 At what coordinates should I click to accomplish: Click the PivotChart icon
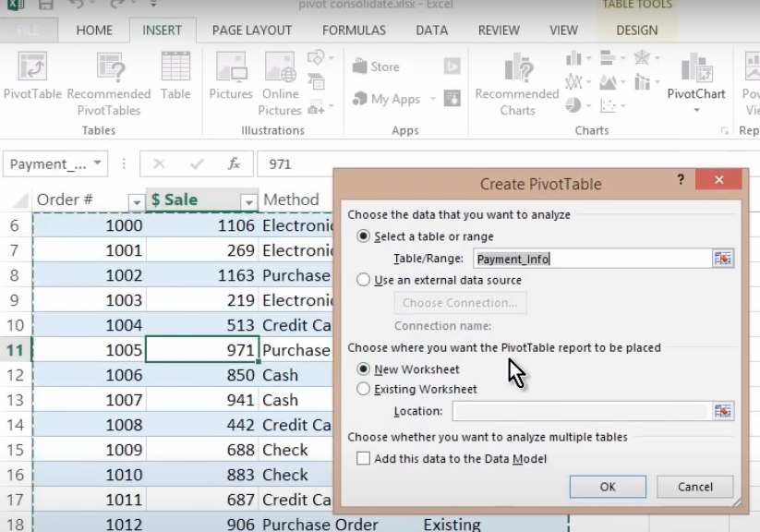click(x=696, y=66)
